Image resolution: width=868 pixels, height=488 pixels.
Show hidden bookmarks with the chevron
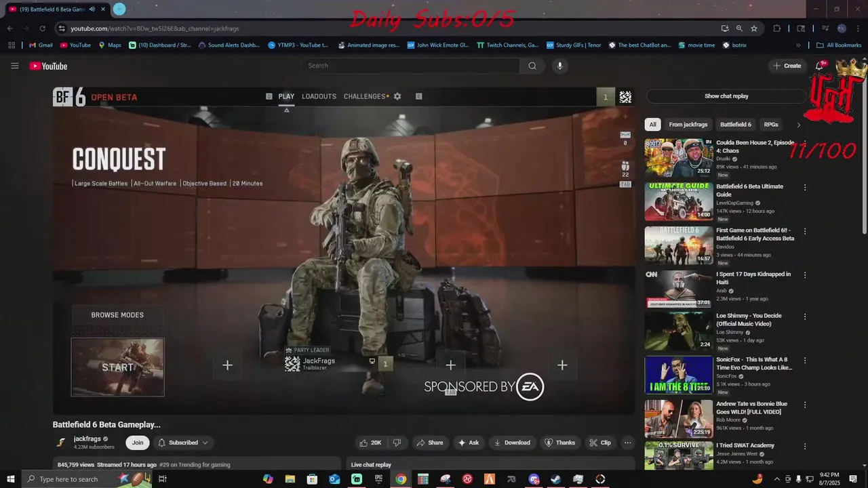point(798,45)
